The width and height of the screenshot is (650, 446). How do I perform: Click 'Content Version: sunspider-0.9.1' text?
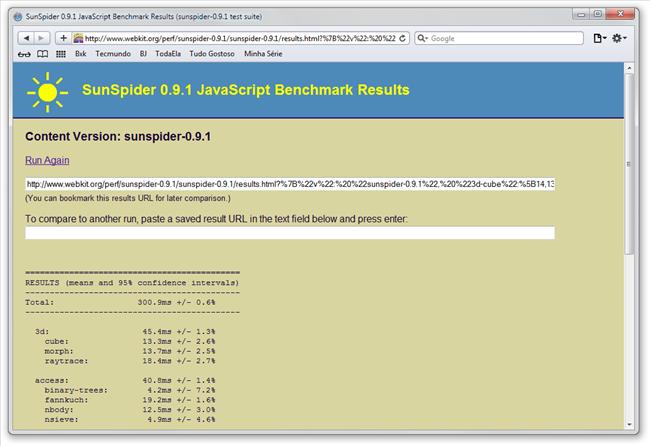[x=118, y=136]
